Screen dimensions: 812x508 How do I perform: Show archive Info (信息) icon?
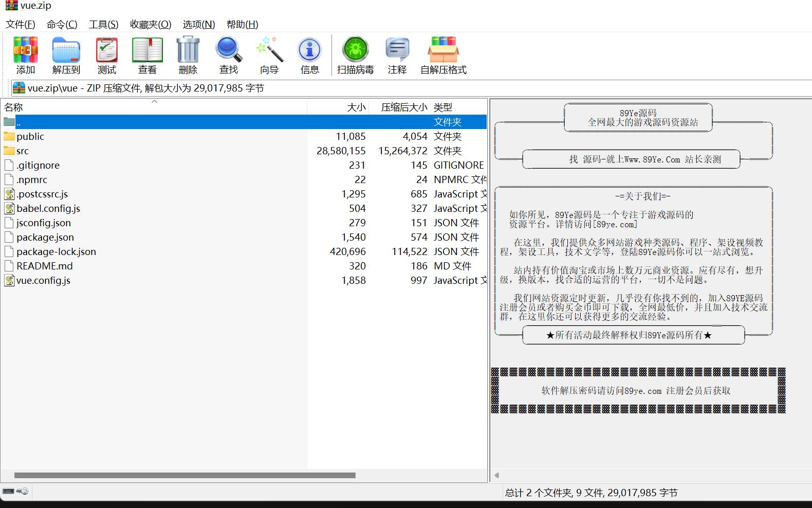pyautogui.click(x=309, y=50)
